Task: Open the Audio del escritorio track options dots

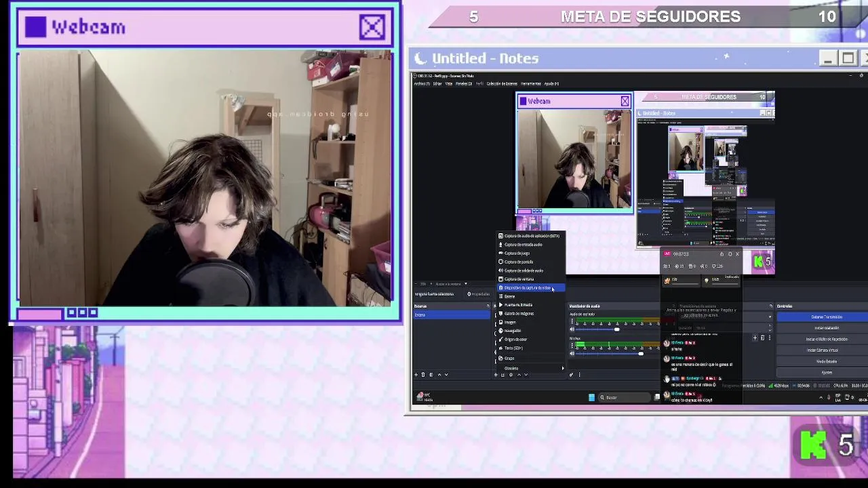Action: click(x=572, y=321)
